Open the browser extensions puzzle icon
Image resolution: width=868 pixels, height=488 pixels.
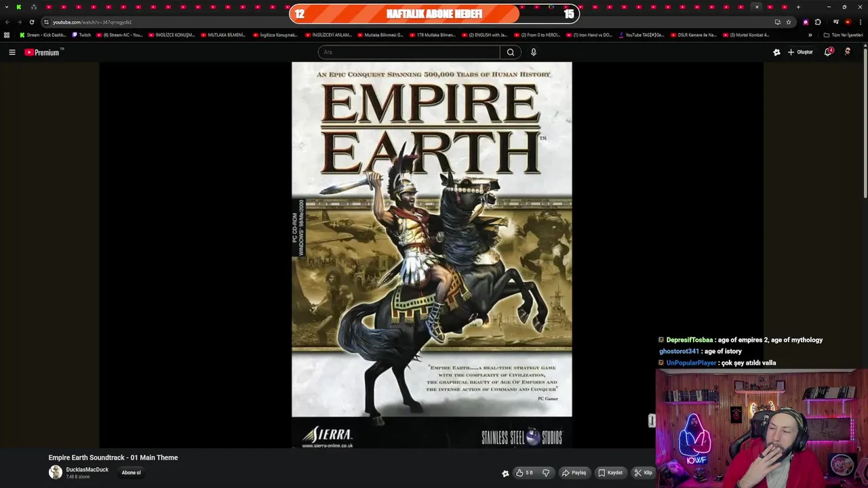818,22
